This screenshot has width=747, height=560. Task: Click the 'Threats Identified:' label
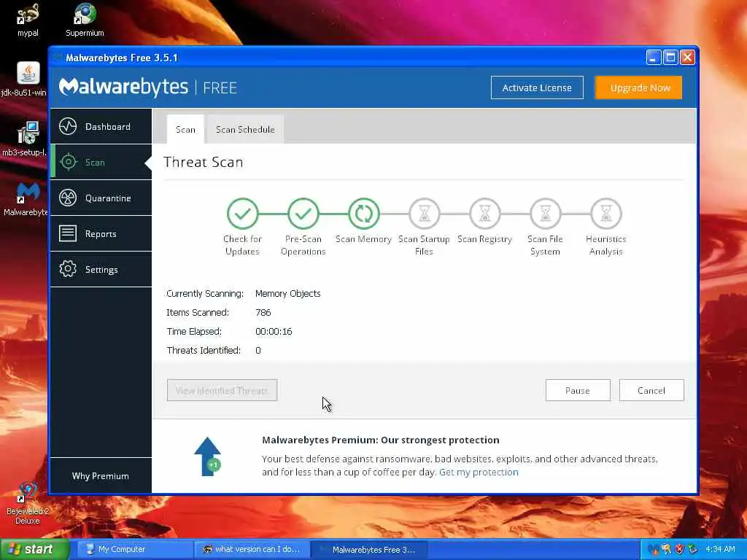tap(204, 351)
